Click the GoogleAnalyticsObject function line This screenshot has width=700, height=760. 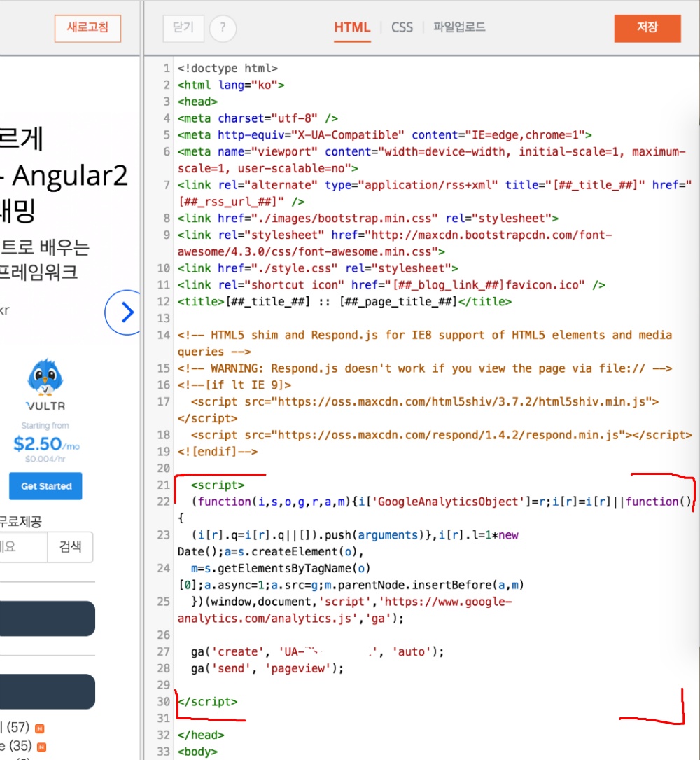441,502
